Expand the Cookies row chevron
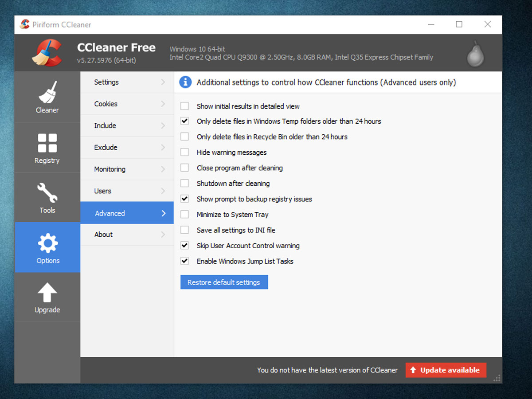Screen dimensions: 532x399 point(163,104)
